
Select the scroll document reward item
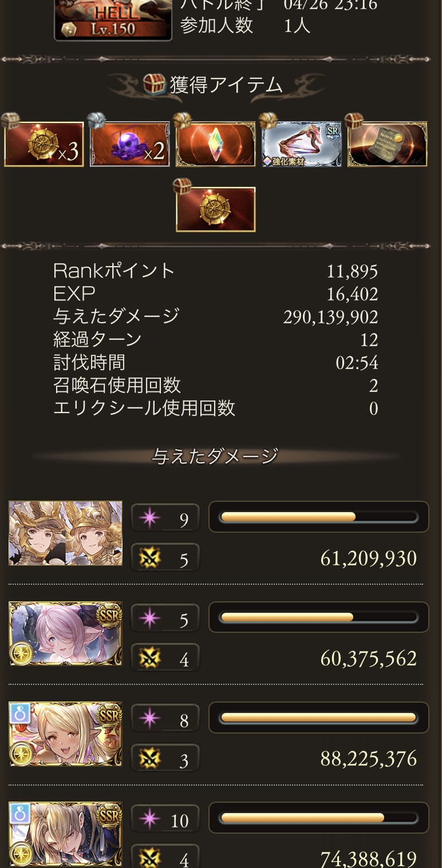[388, 144]
